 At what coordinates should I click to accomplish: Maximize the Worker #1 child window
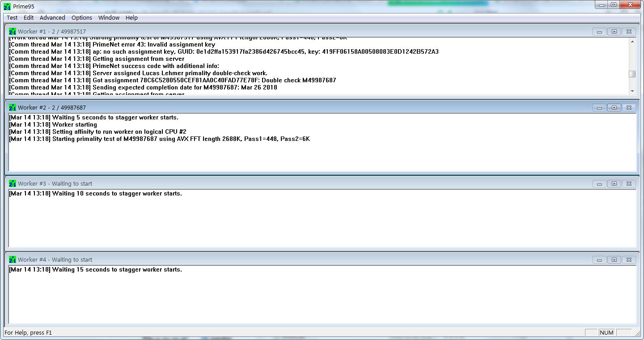pyautogui.click(x=614, y=31)
